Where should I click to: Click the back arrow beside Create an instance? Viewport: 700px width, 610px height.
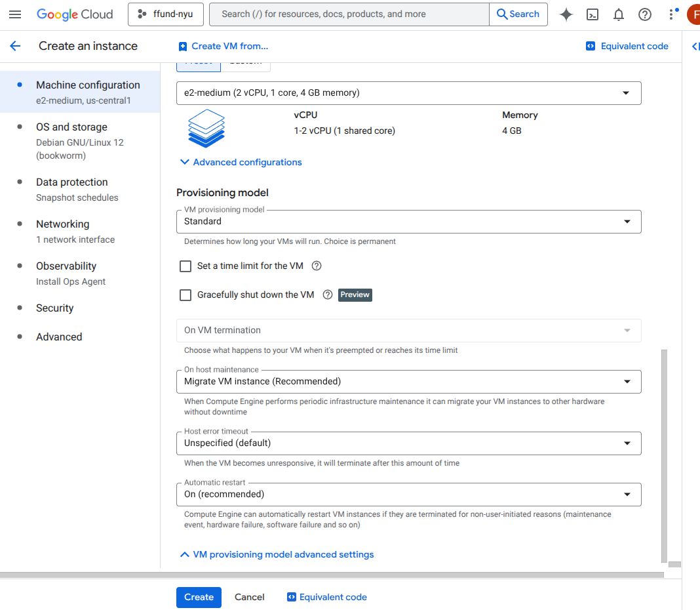click(x=15, y=46)
